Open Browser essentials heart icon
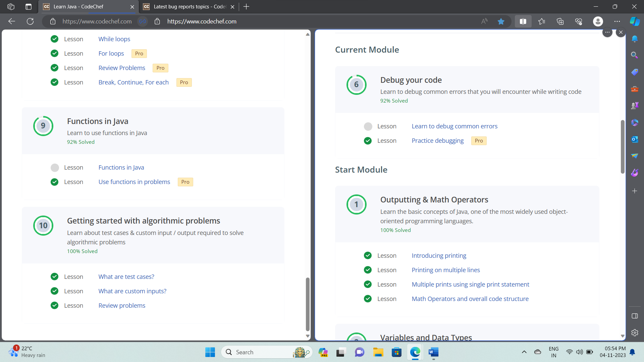644x362 pixels. pyautogui.click(x=579, y=21)
